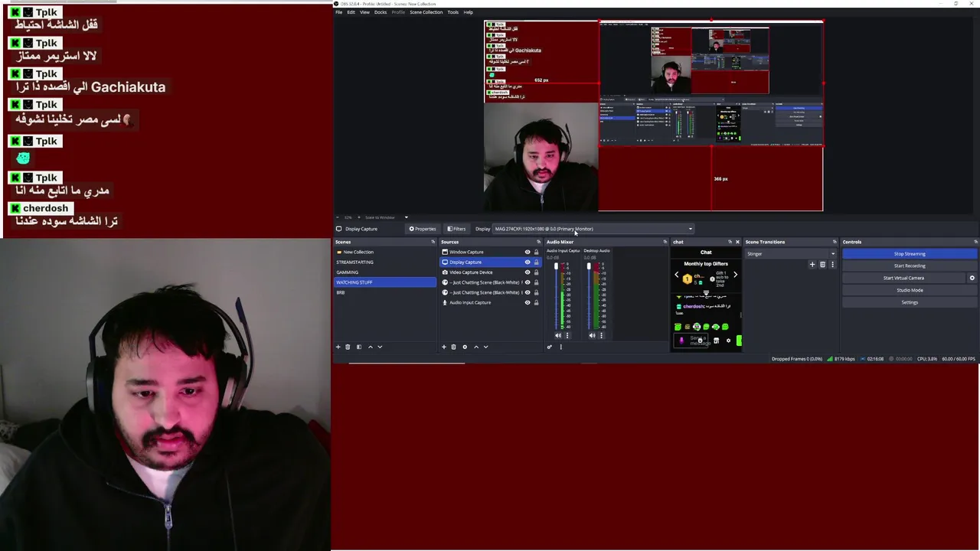The height and width of the screenshot is (551, 980).
Task: Open the Help menu
Action: pyautogui.click(x=468, y=12)
